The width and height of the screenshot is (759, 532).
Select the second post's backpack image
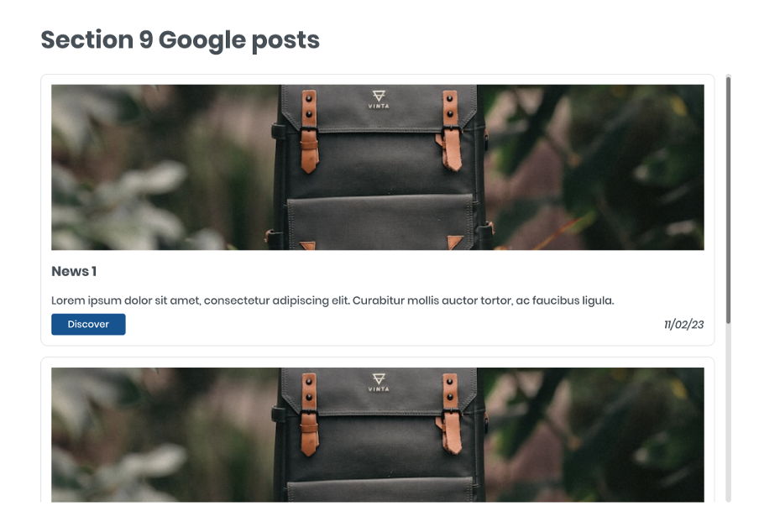[x=378, y=435]
